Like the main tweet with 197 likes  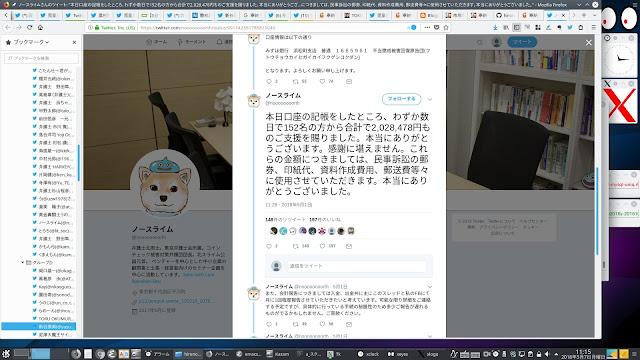322,246
